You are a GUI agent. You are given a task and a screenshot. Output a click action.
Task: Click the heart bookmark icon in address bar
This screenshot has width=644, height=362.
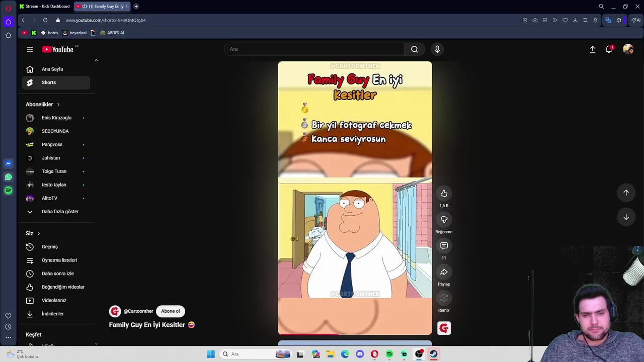pos(565,20)
